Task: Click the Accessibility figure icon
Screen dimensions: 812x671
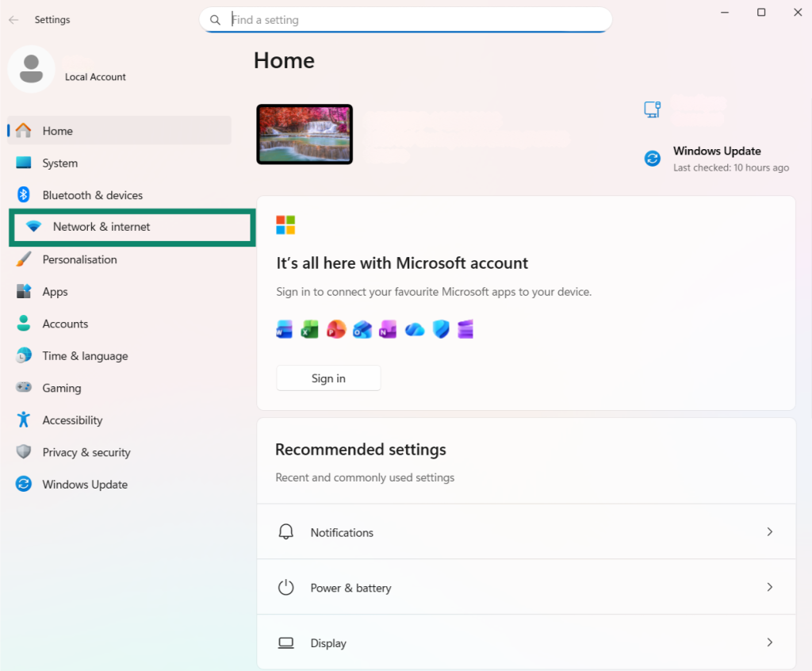Action: [24, 420]
